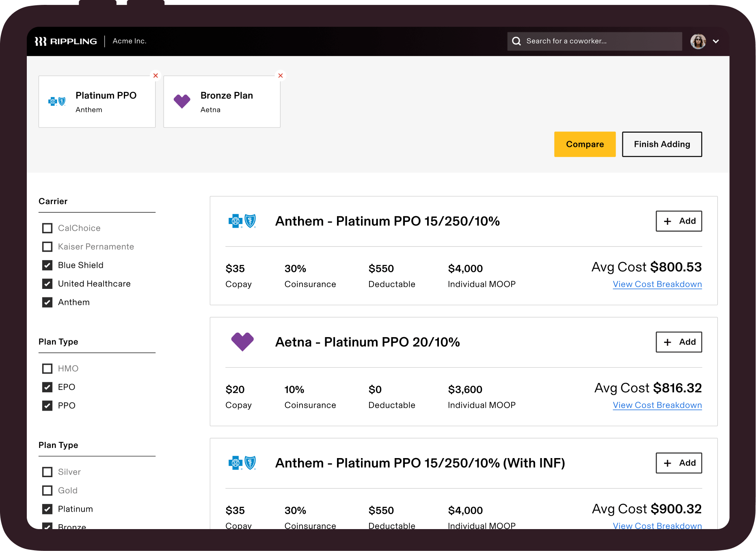Remove the Bronze Plan selected plan

click(281, 75)
